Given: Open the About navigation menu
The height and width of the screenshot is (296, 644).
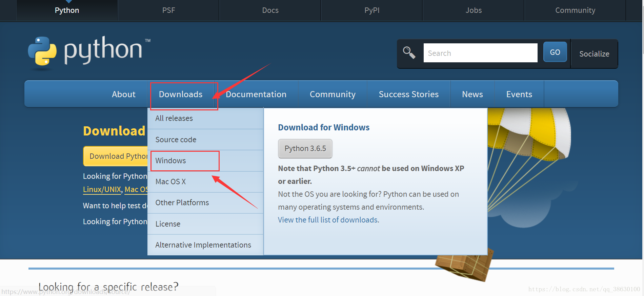Looking at the screenshot, I should click(124, 94).
